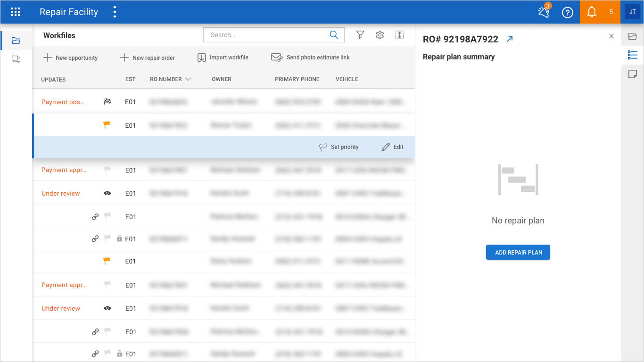
Task: Click New repair order
Action: [x=147, y=58]
